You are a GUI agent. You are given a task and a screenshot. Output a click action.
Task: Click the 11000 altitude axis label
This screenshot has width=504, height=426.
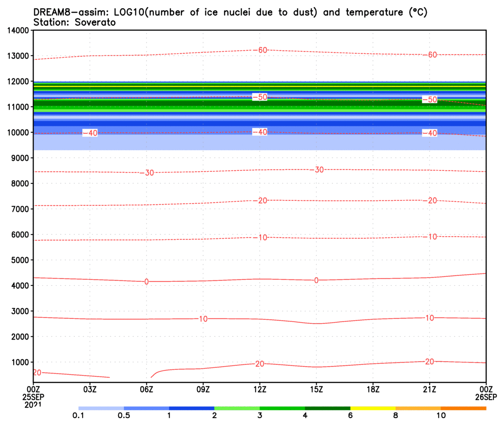(x=18, y=107)
